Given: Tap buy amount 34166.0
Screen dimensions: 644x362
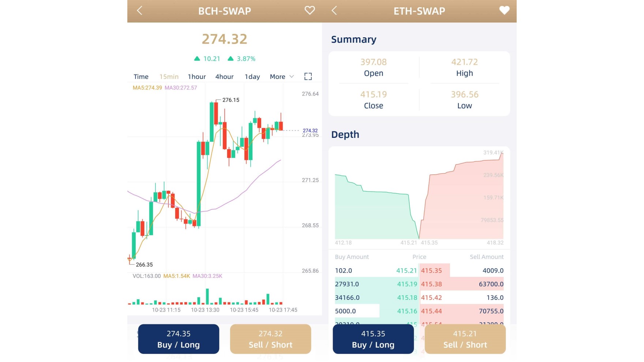Looking at the screenshot, I should pyautogui.click(x=347, y=298).
